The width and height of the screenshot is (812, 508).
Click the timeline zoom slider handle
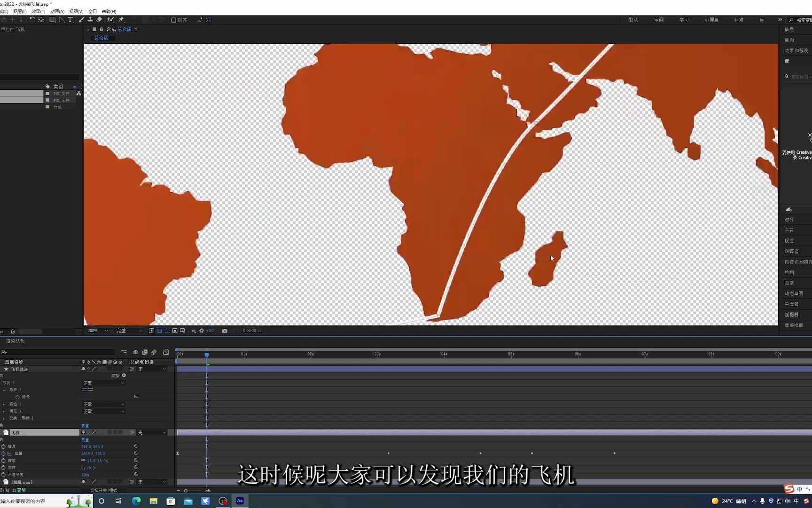186,491
